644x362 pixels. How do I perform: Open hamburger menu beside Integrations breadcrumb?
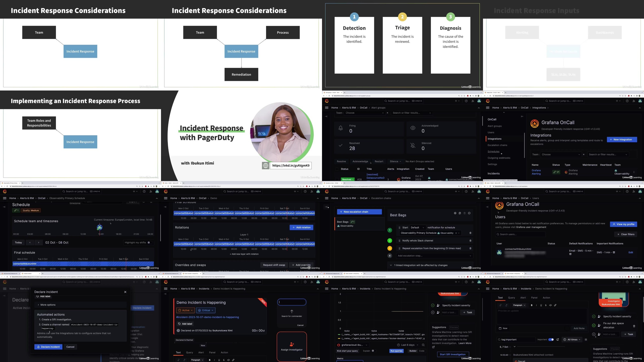pyautogui.click(x=487, y=108)
